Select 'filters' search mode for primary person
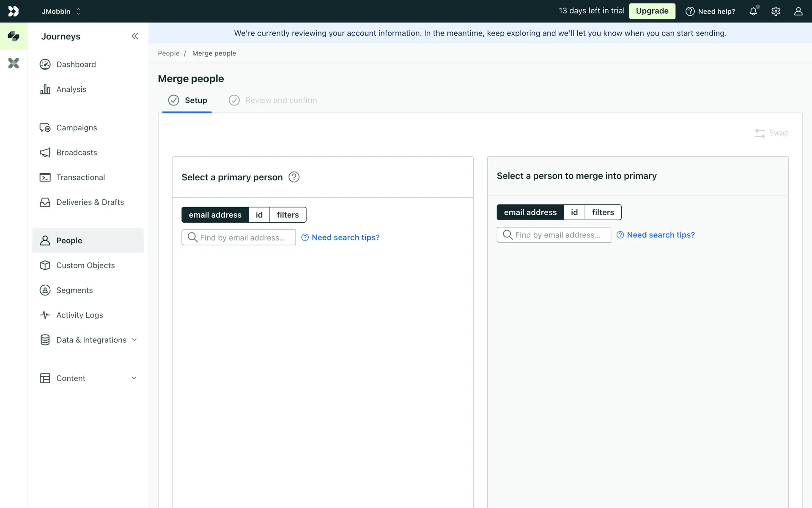Viewport: 812px width, 508px height. (288, 215)
